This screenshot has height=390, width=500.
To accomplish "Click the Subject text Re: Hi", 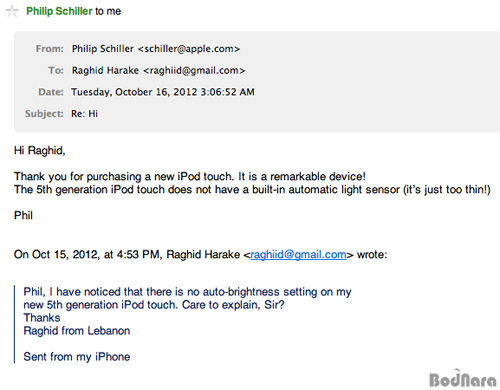I will click(x=84, y=114).
